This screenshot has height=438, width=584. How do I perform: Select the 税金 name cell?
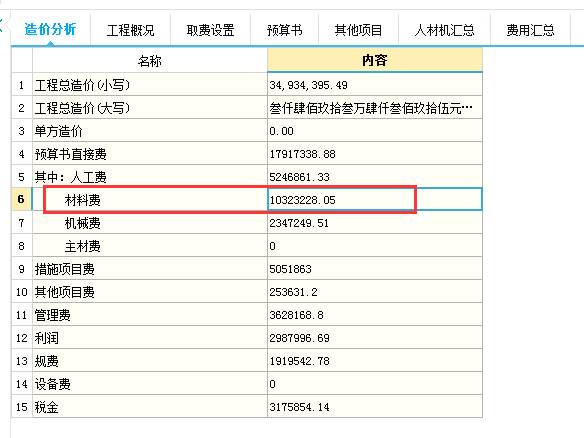point(150,407)
